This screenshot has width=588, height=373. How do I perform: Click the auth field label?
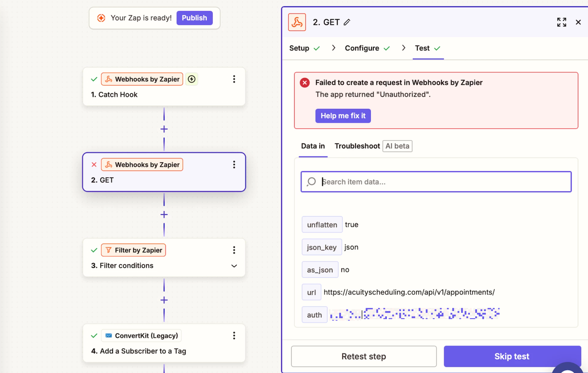tap(314, 315)
